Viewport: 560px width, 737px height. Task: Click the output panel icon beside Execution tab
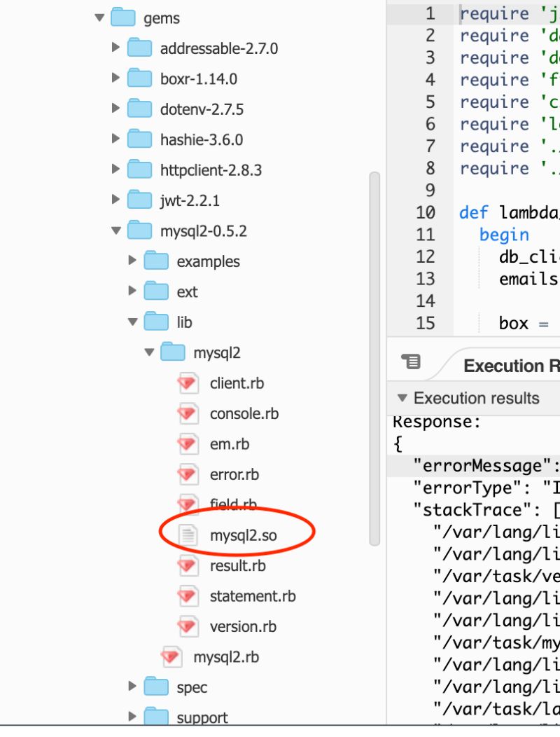point(412,361)
